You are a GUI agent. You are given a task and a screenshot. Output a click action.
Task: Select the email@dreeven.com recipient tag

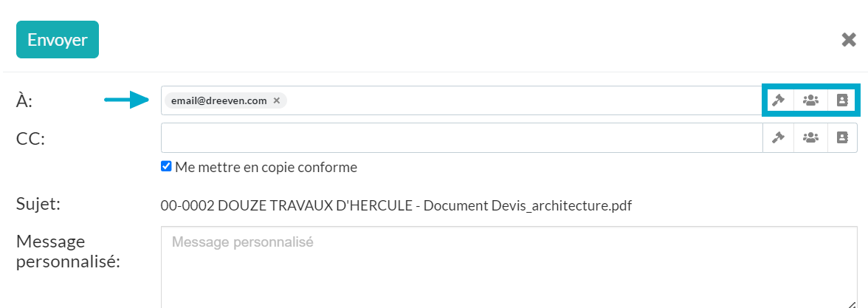click(x=219, y=100)
